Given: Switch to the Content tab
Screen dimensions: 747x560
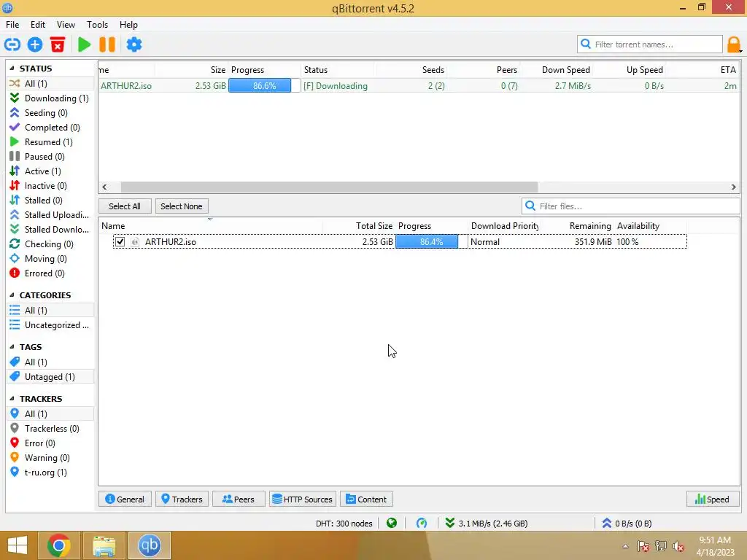Looking at the screenshot, I should 366,499.
